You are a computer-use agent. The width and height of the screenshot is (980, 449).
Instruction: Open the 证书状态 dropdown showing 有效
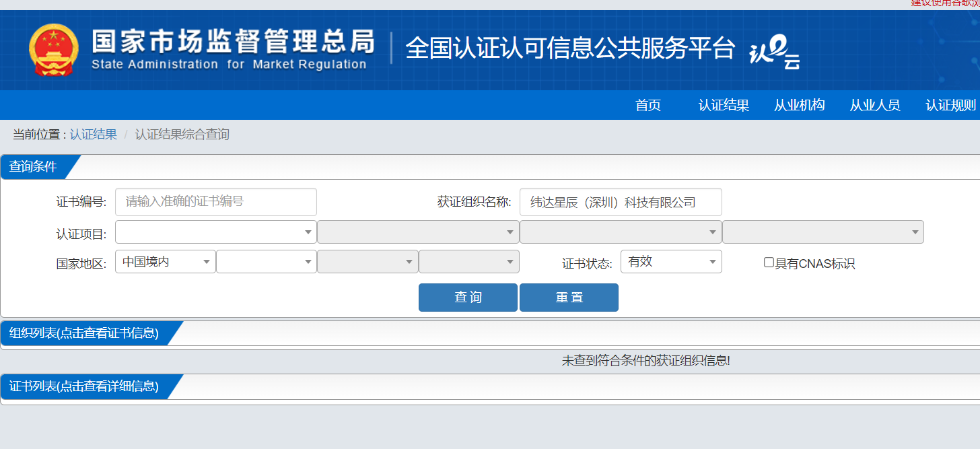(x=671, y=262)
